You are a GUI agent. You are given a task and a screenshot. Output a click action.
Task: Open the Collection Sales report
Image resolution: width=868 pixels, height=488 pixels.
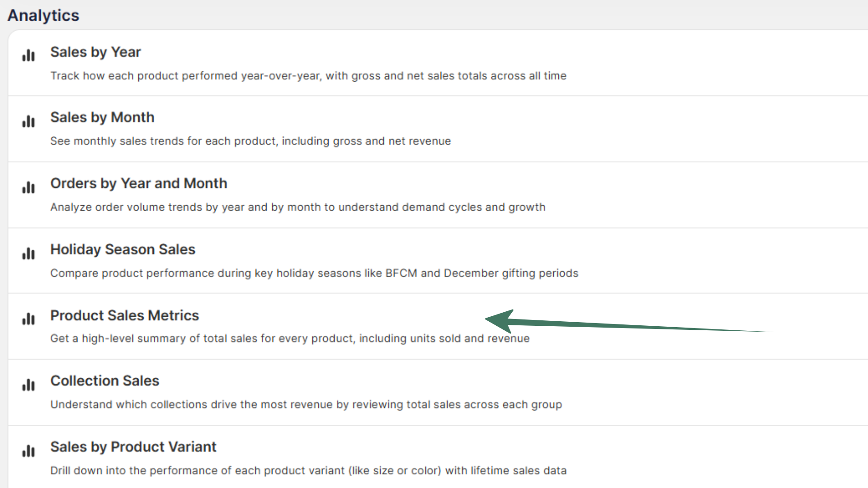pyautogui.click(x=104, y=380)
